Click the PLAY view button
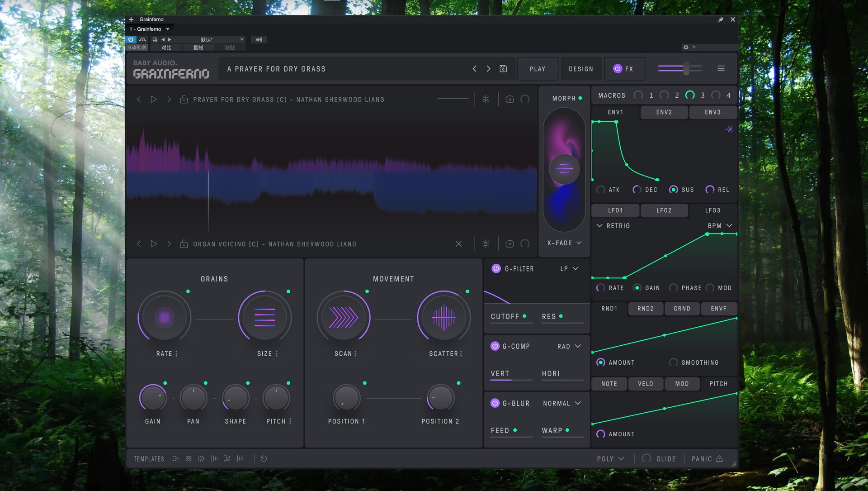The width and height of the screenshot is (868, 491). click(538, 69)
